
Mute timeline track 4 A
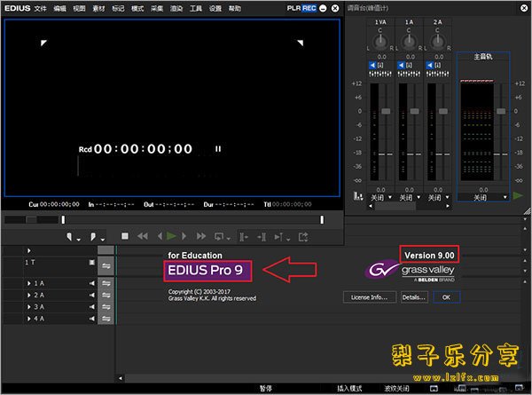[x=92, y=319]
